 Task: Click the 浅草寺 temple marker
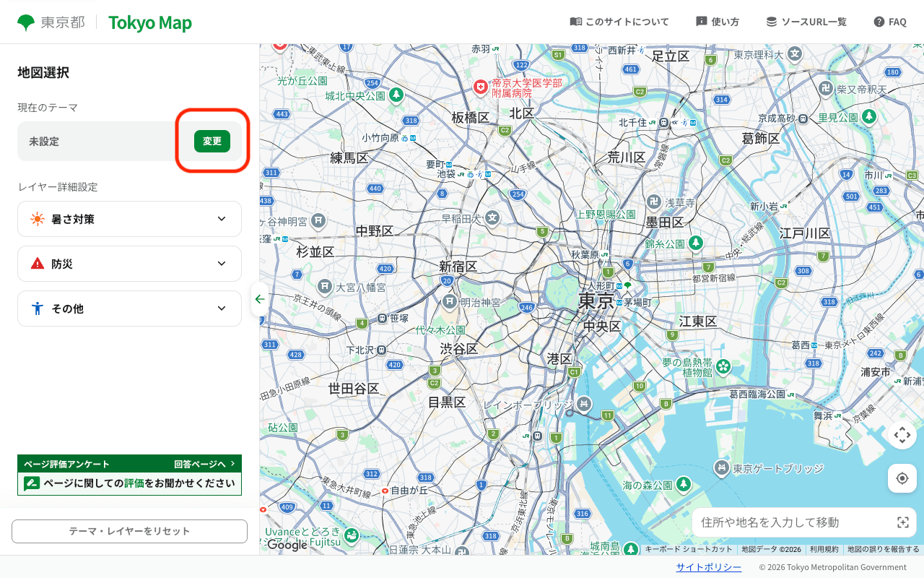click(654, 202)
